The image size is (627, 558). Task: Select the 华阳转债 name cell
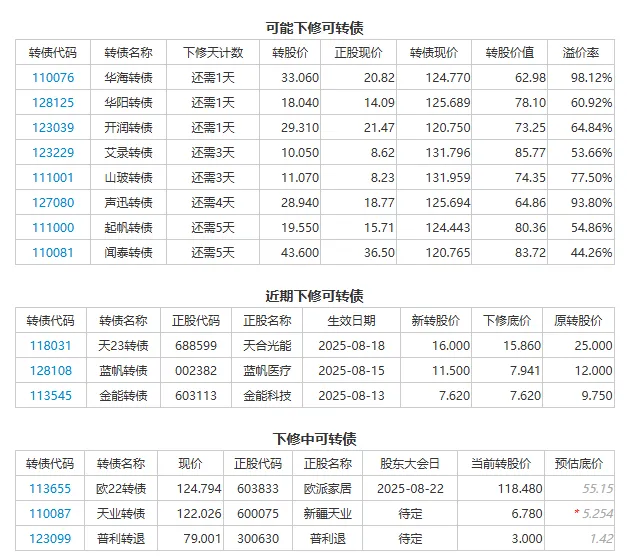coord(128,103)
